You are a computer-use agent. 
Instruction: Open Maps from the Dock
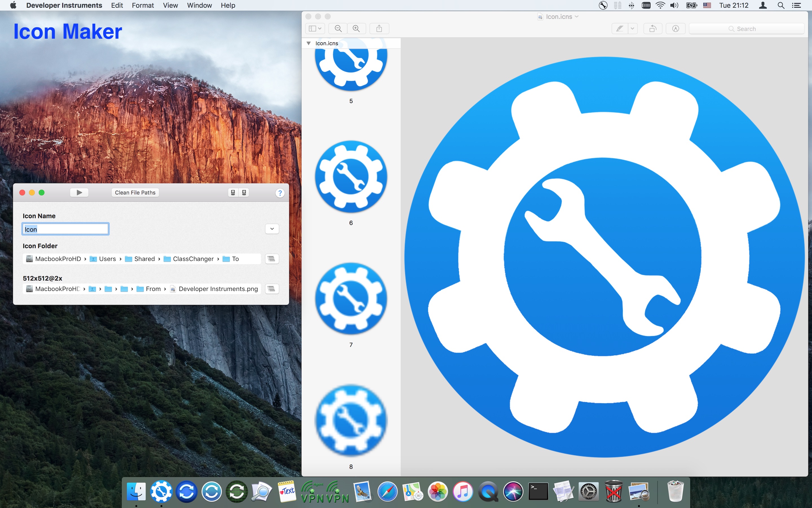413,492
